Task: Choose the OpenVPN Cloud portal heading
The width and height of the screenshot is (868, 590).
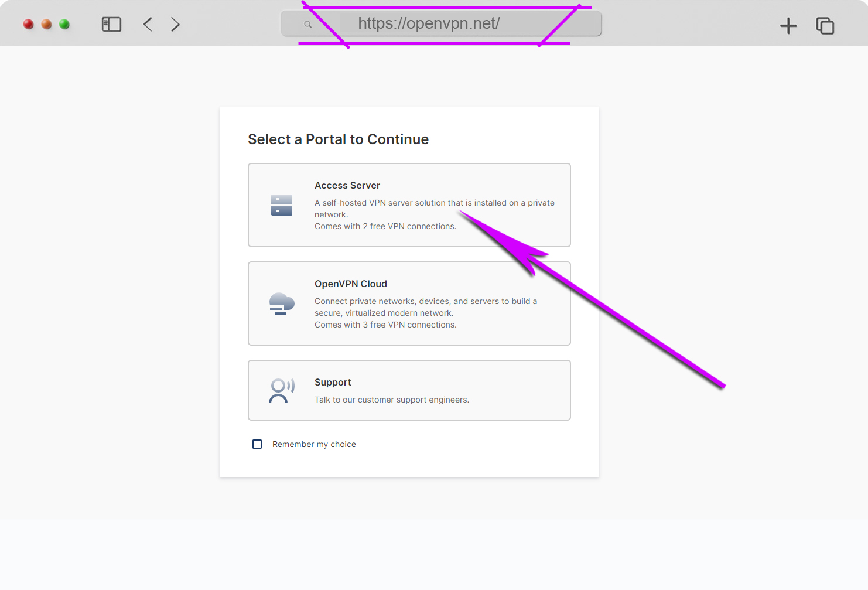Action: 351,284
